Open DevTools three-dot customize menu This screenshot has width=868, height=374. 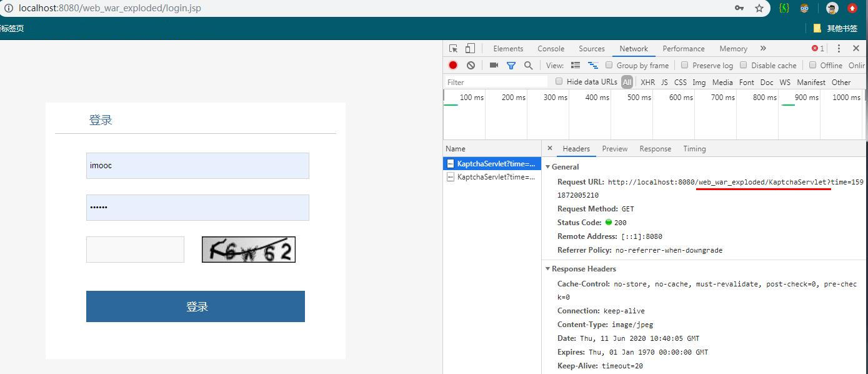coord(839,48)
